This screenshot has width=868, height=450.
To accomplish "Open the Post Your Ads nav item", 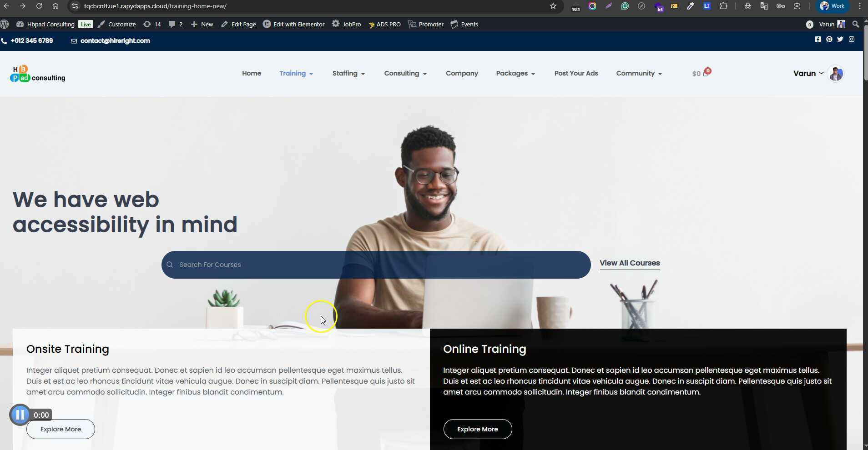I will (576, 73).
